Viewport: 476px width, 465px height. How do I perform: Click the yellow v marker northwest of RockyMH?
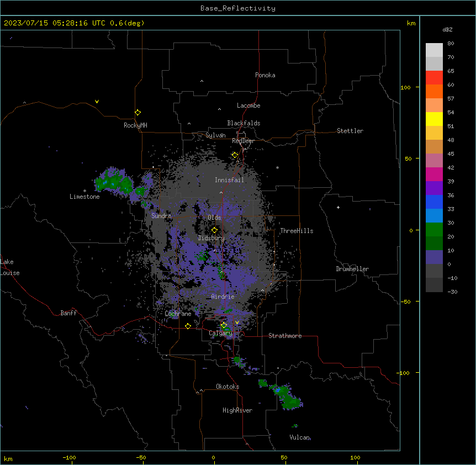tap(97, 102)
